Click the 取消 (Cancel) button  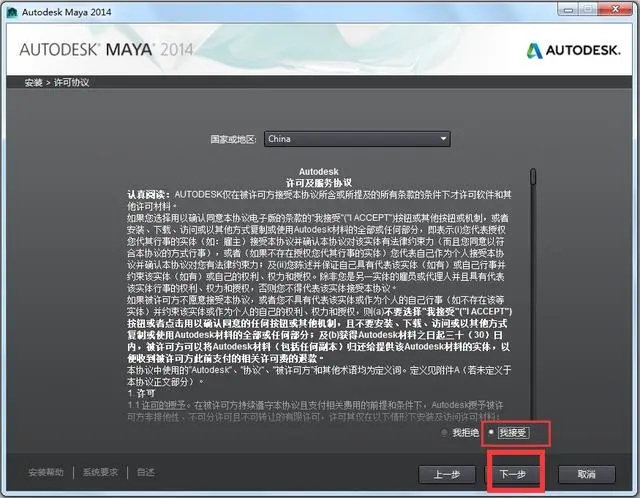(x=587, y=474)
